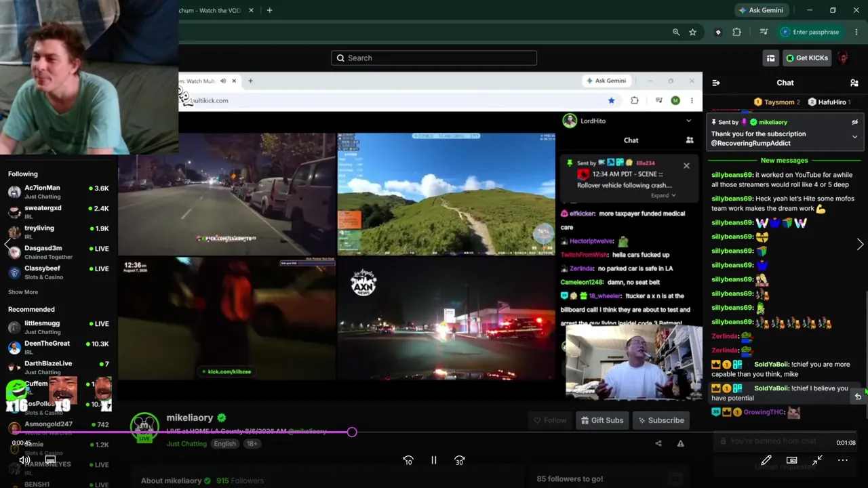Click the blue bookmark star in the embedded browser
This screenshot has height=488, width=868.
point(612,100)
